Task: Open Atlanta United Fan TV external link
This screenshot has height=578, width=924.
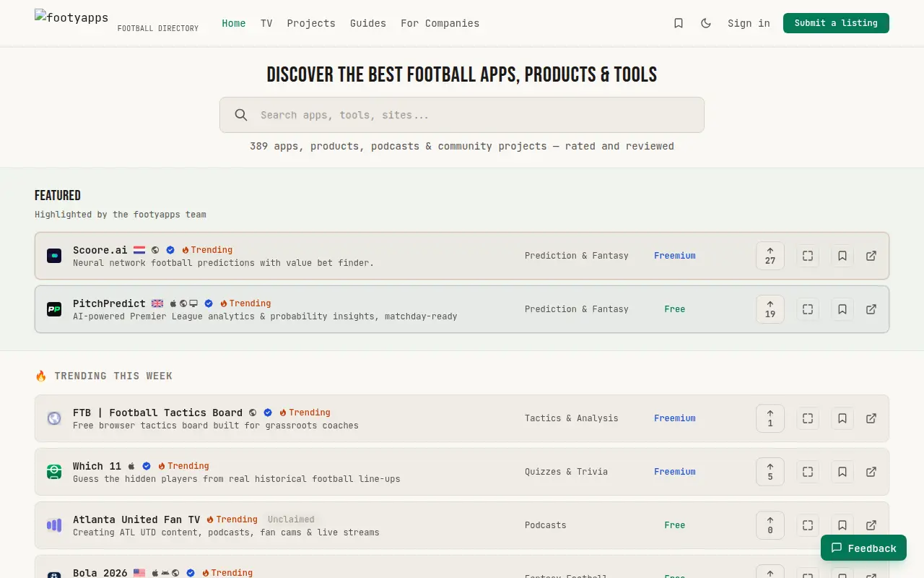Action: point(871,525)
